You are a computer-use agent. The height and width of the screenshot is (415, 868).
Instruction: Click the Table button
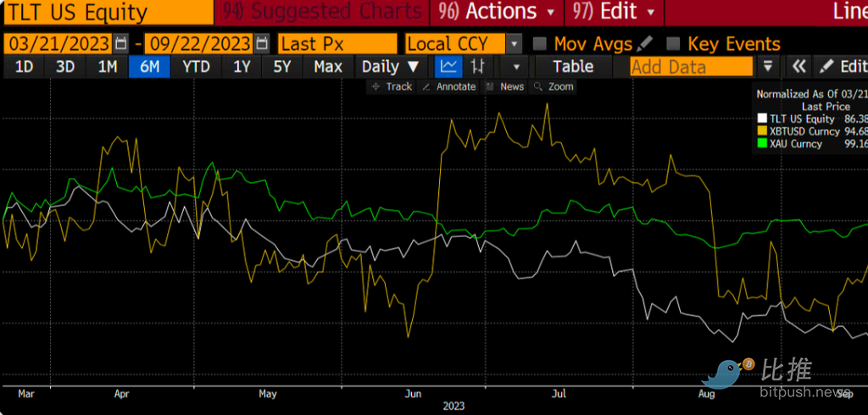click(x=573, y=67)
